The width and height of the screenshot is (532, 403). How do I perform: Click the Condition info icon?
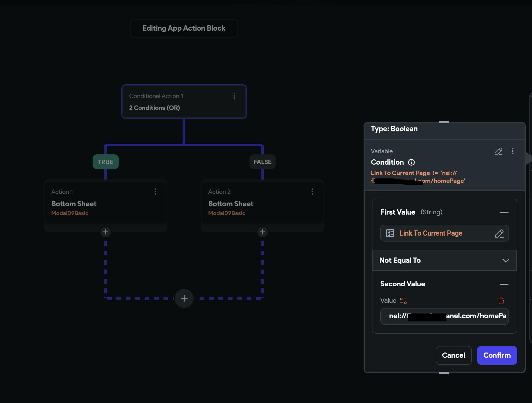(411, 162)
